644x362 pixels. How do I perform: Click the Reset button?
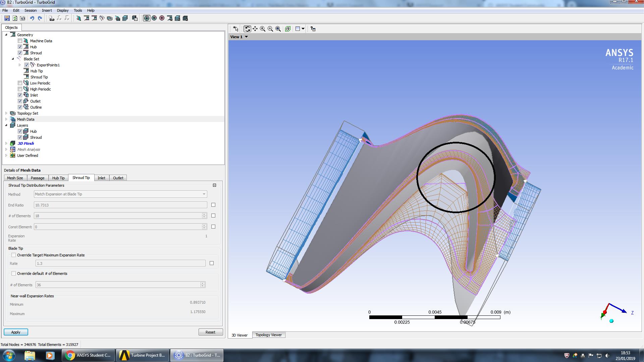click(210, 332)
